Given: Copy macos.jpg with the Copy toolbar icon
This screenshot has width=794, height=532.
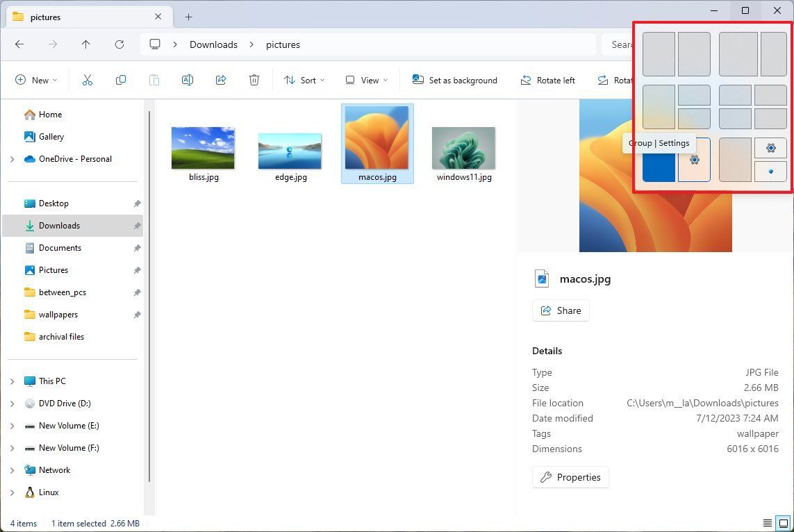Looking at the screenshot, I should pyautogui.click(x=120, y=80).
